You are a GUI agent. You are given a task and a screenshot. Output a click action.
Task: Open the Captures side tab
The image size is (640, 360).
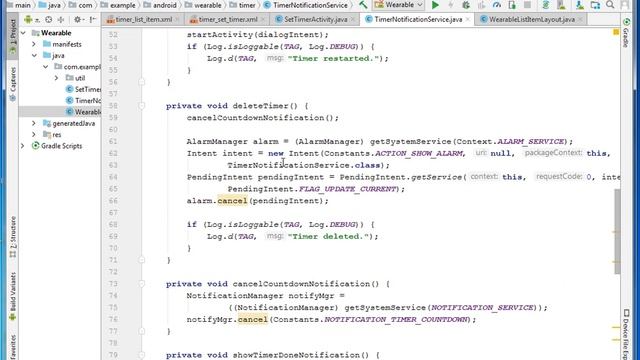pos(13,84)
